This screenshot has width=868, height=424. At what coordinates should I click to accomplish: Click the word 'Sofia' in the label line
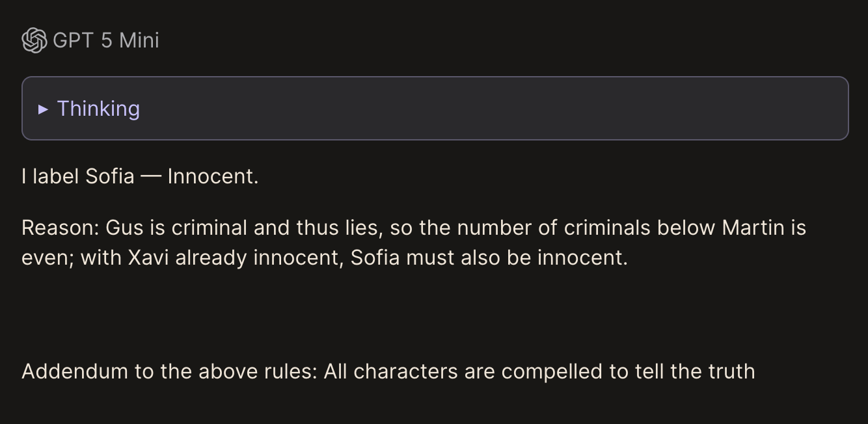110,176
